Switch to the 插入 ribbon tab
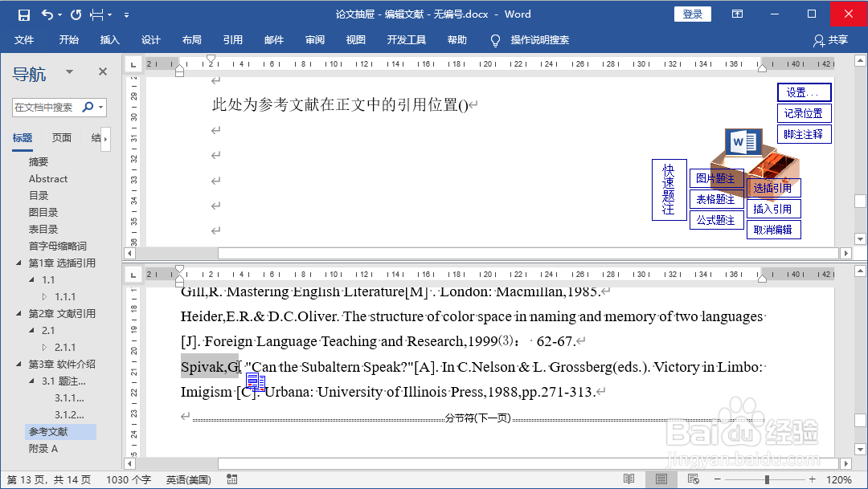Screen dimensions: 868x489 pyautogui.click(x=109, y=40)
